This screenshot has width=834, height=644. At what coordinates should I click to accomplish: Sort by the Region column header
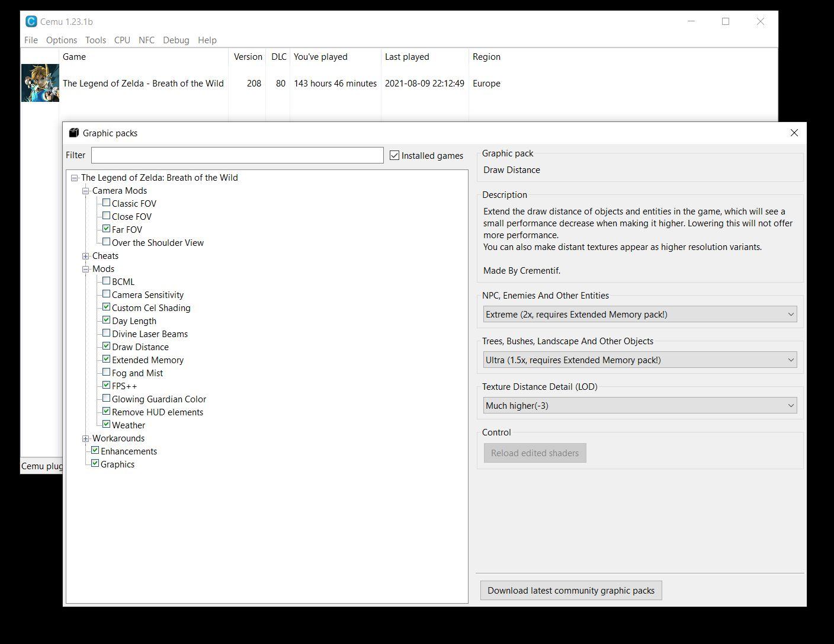(x=486, y=57)
